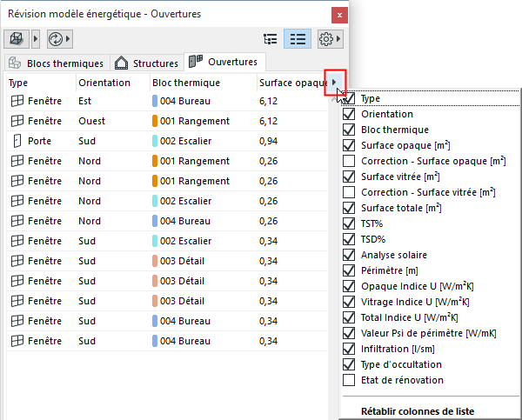Toggle the Infiltration [l/sm] column

(x=349, y=349)
